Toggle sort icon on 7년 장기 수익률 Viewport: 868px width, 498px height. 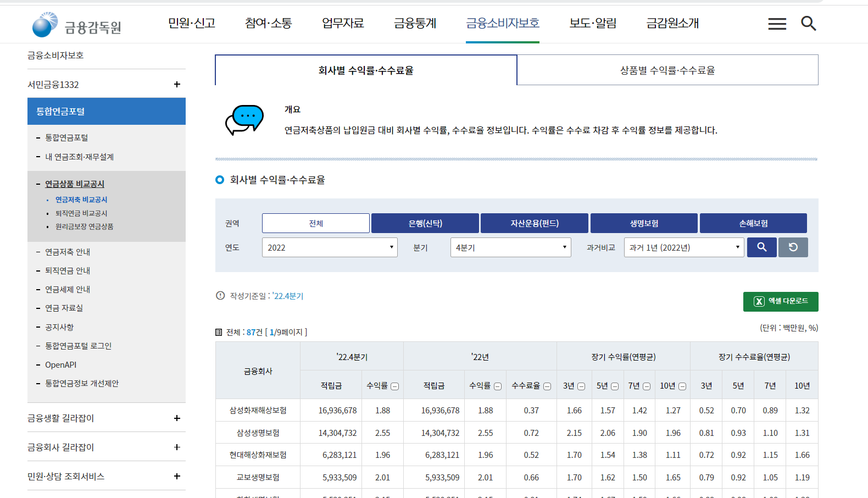(647, 386)
